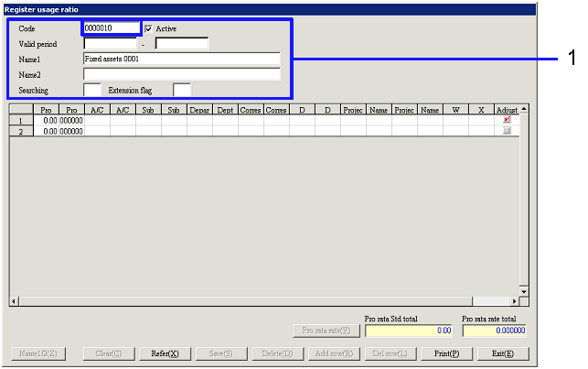Click the horizontal scroll left arrow
Image resolution: width=588 pixels, height=369 pixels.
(x=14, y=300)
